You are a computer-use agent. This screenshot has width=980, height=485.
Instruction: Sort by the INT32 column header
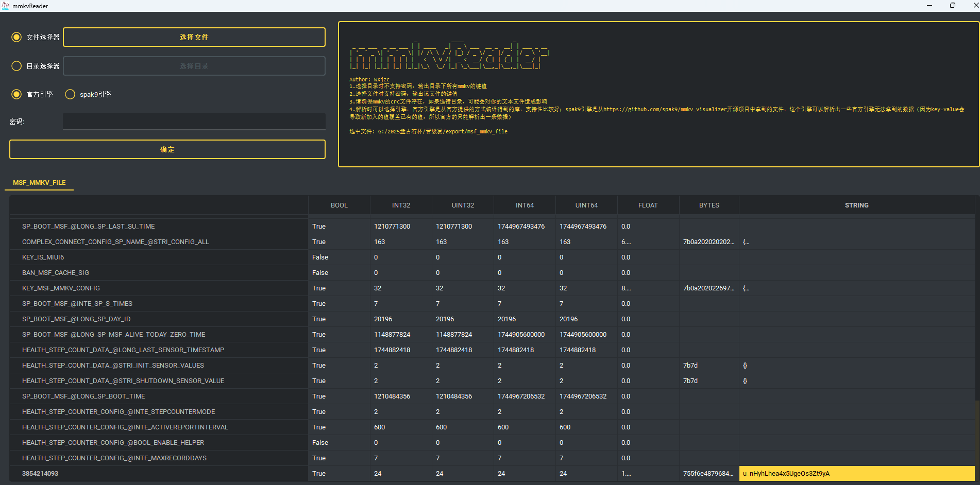click(x=401, y=205)
